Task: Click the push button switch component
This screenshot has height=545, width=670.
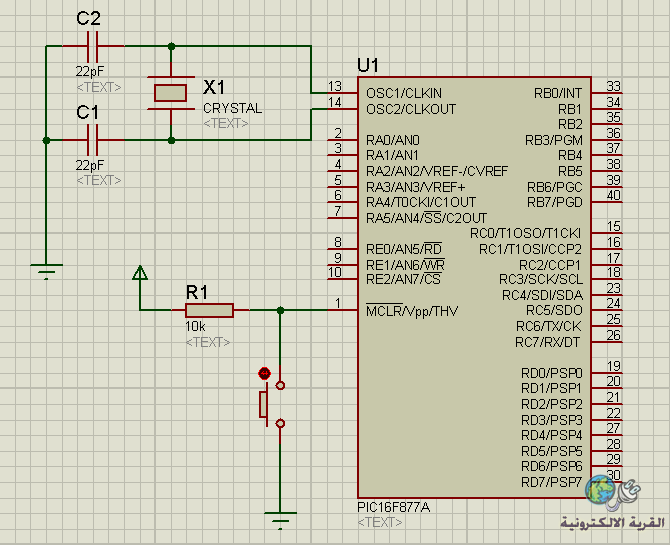Action: coord(272,404)
